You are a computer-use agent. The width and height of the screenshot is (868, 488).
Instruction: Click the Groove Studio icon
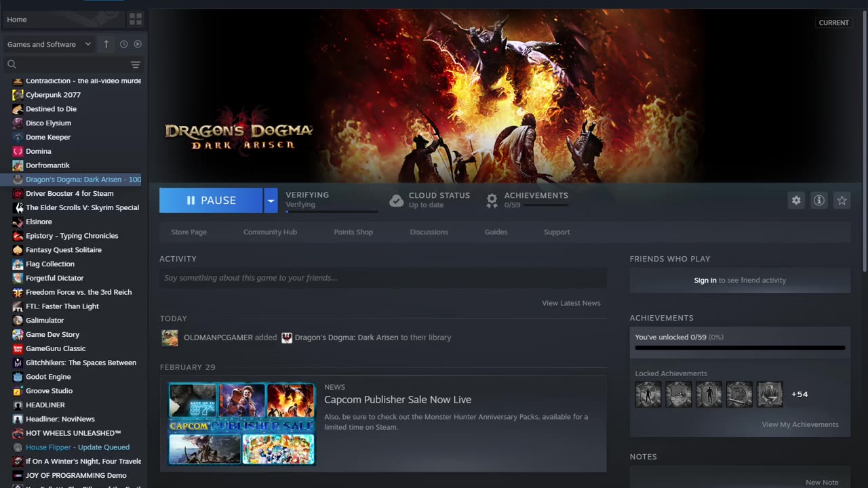tap(18, 391)
